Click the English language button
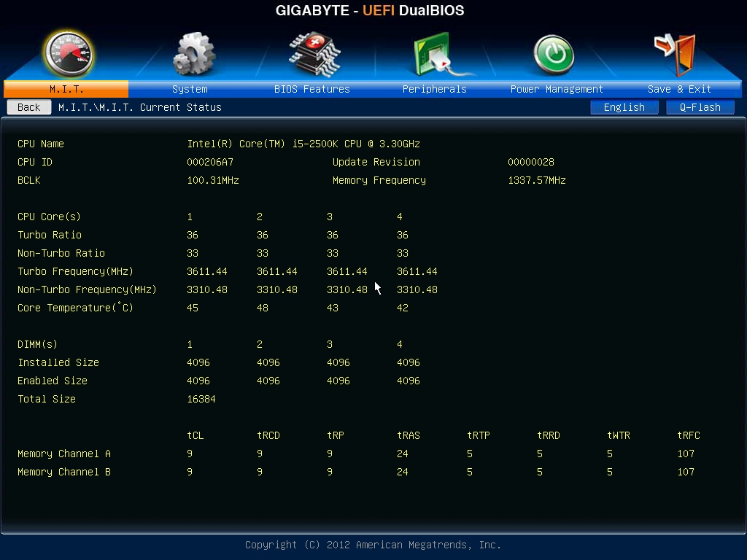The image size is (747, 560). pos(624,107)
